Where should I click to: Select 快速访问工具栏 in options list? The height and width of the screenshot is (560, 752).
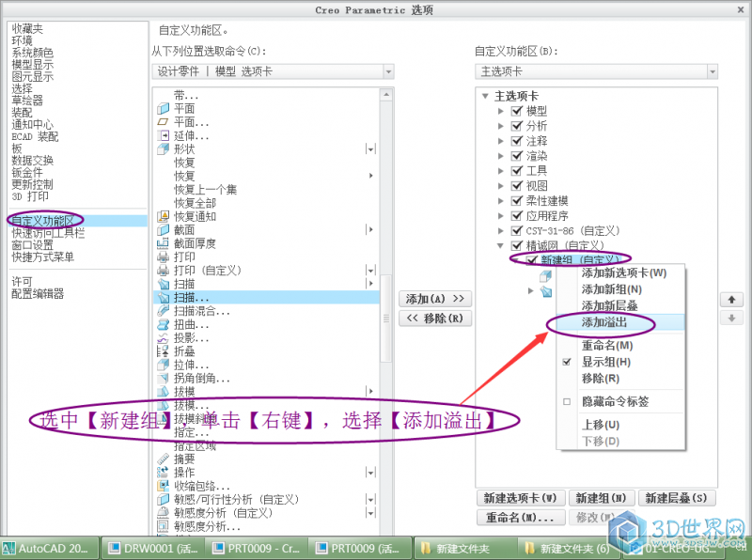coord(48,233)
